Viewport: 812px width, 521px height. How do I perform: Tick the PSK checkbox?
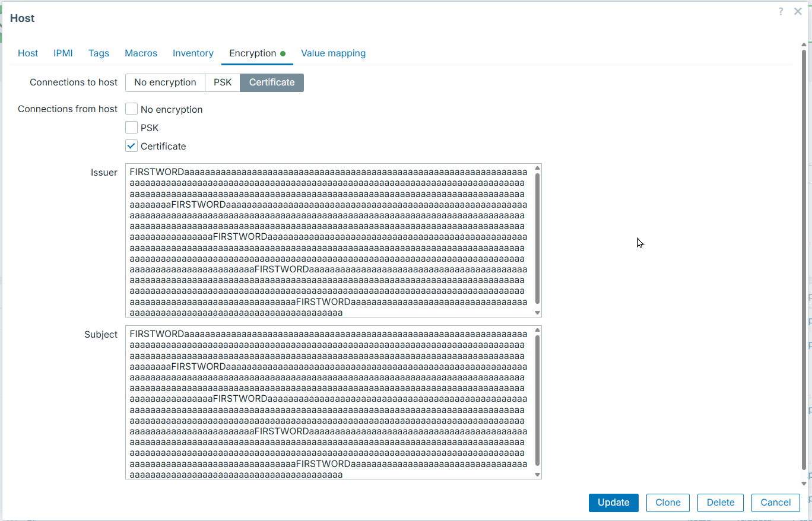[x=132, y=128]
